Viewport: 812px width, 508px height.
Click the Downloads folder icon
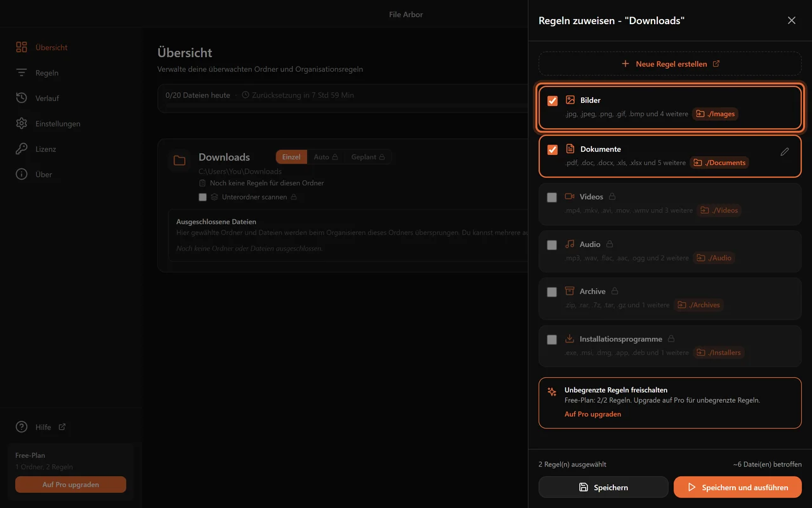[180, 161]
